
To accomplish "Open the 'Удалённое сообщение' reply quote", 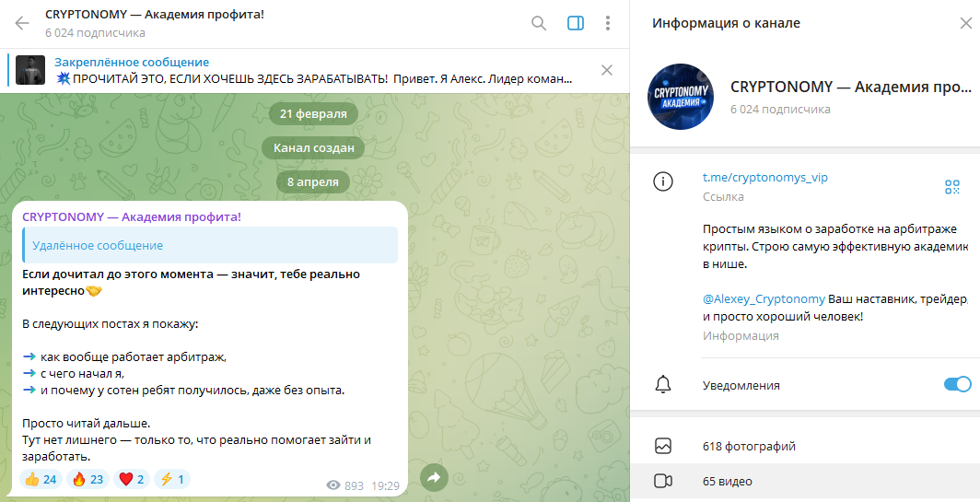I will [210, 245].
